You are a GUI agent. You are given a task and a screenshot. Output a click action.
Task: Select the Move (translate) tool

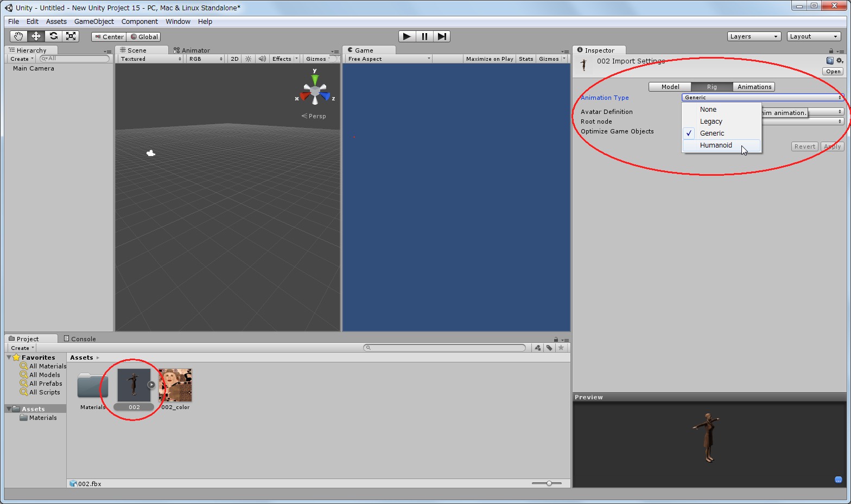pyautogui.click(x=36, y=36)
